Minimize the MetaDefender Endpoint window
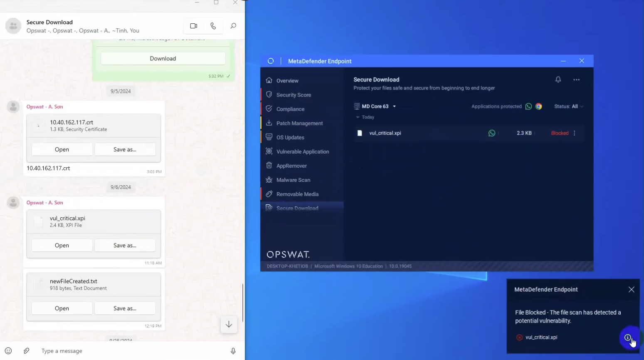The width and height of the screenshot is (644, 360). 563,61
